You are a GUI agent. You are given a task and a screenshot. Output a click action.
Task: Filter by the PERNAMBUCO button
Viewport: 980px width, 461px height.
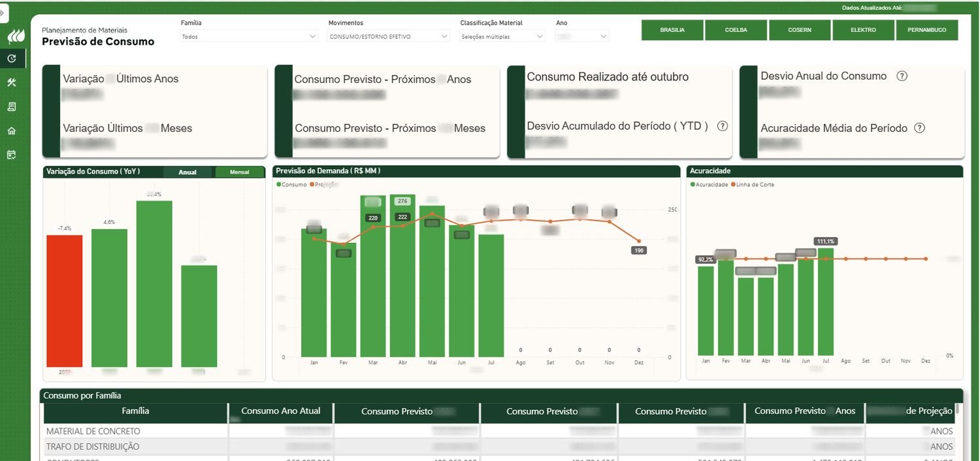(x=926, y=30)
